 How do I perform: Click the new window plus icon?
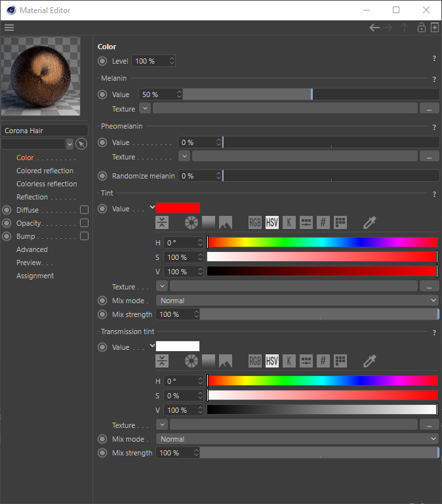click(x=435, y=28)
